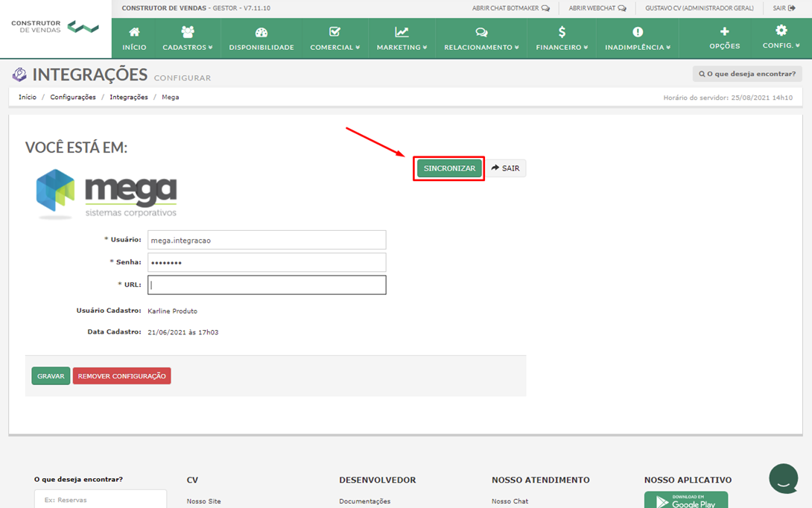Screen dimensions: 812x508
Task: Click the server time 'Horário do servidor' text
Action: click(728, 98)
